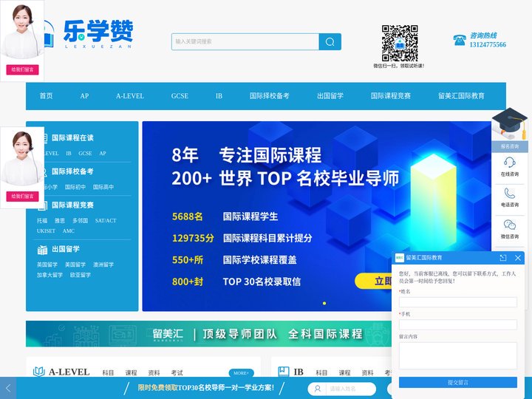This screenshot has width=532, height=399.
Task: Open the 首页 nav item
Action: [x=46, y=96]
